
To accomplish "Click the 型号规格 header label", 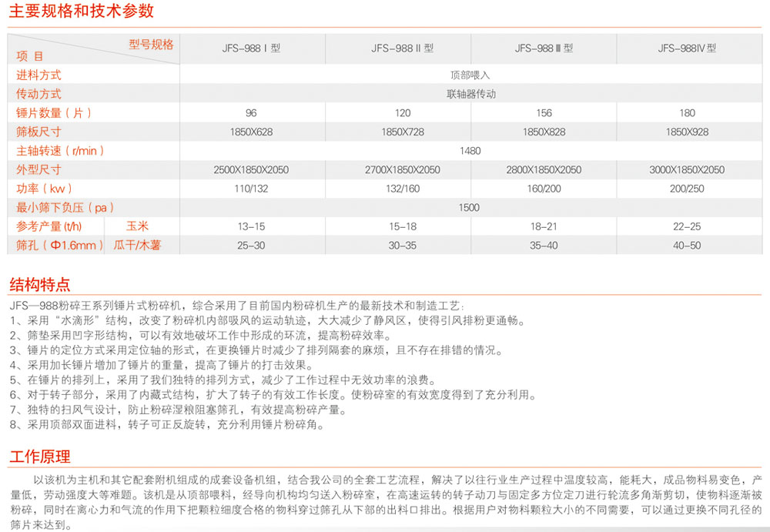I will pos(151,44).
